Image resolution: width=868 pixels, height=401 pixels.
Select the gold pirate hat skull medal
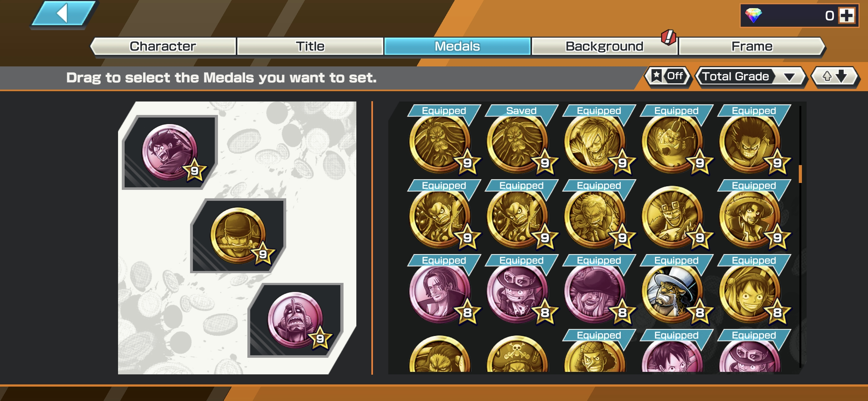(x=518, y=354)
